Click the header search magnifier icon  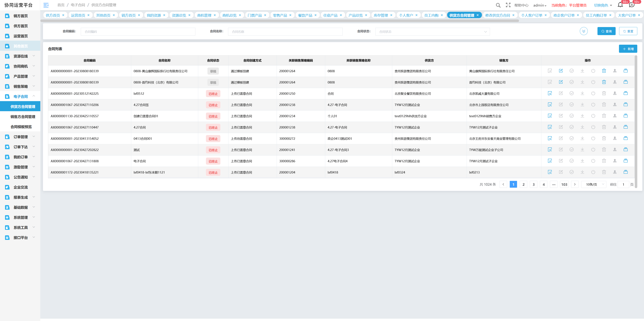point(498,5)
